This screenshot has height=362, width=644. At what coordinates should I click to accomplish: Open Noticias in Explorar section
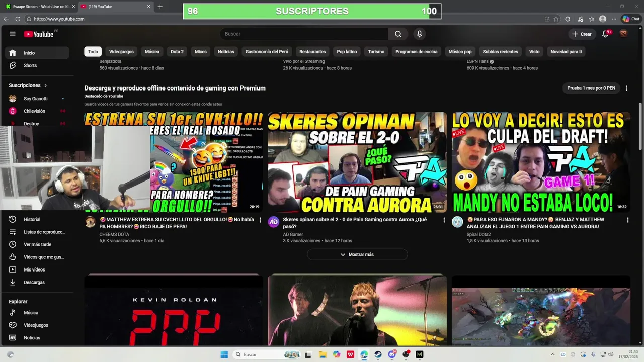click(x=36, y=338)
